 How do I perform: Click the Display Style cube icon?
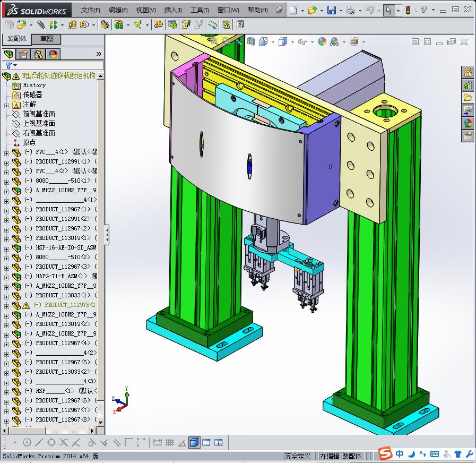point(283,41)
